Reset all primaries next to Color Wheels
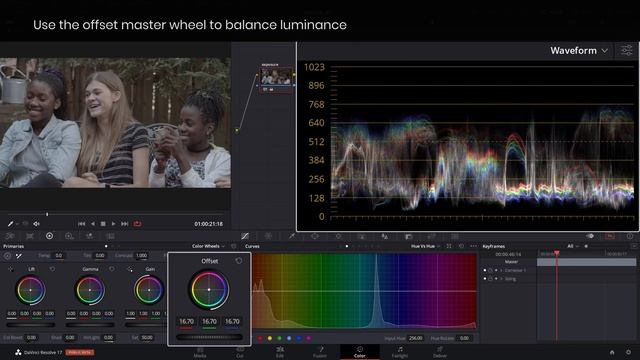Viewport: 640px width, 360px height. tap(233, 246)
